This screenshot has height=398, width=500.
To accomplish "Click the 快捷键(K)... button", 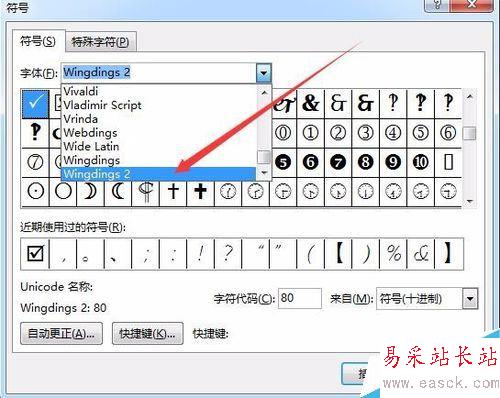I will pos(148,333).
